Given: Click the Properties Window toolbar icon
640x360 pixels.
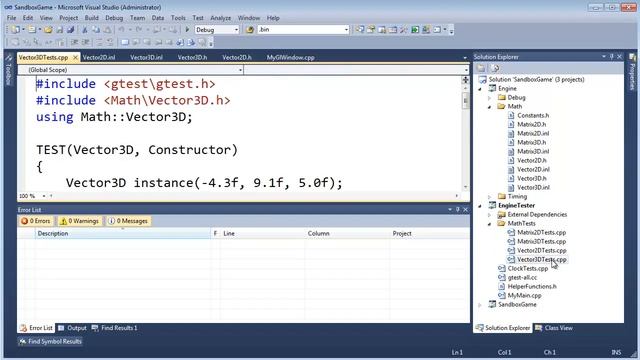Looking at the screenshot, I should pos(371,30).
